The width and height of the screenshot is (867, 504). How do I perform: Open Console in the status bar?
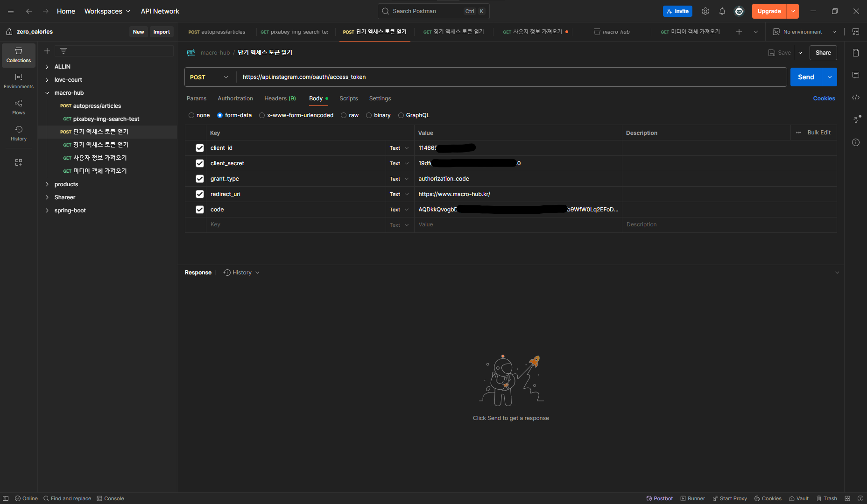pyautogui.click(x=110, y=498)
